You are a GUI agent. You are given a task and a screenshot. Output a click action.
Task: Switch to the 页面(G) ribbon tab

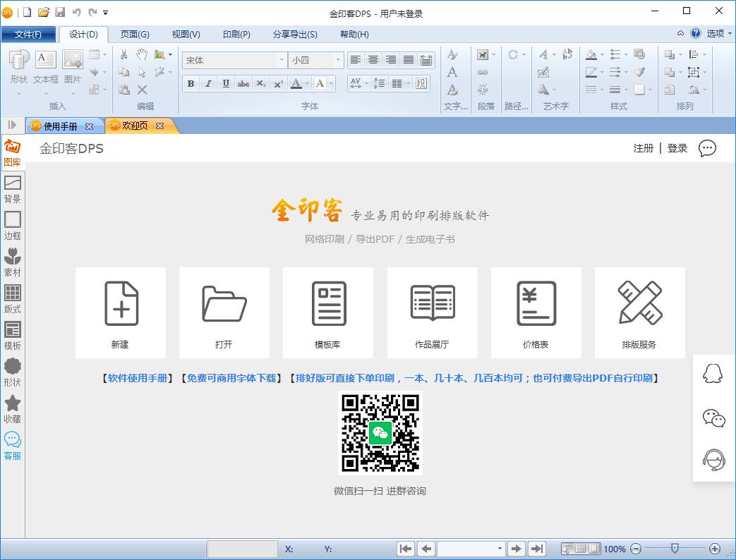tap(135, 35)
